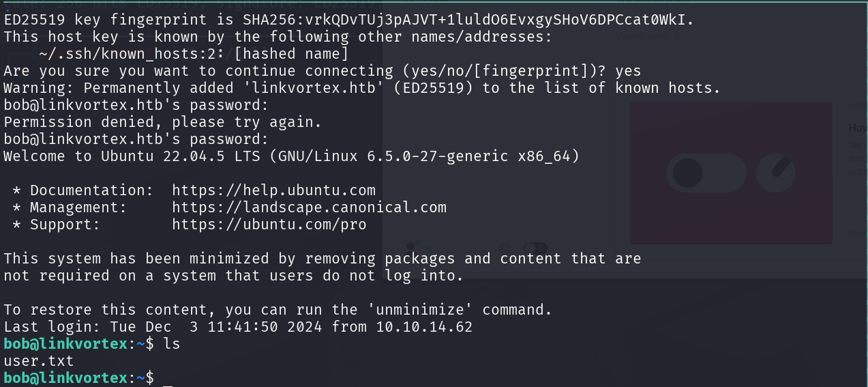This screenshot has width=868, height=387.
Task: Click the last login IP address 10.10.14.62
Action: (423, 327)
